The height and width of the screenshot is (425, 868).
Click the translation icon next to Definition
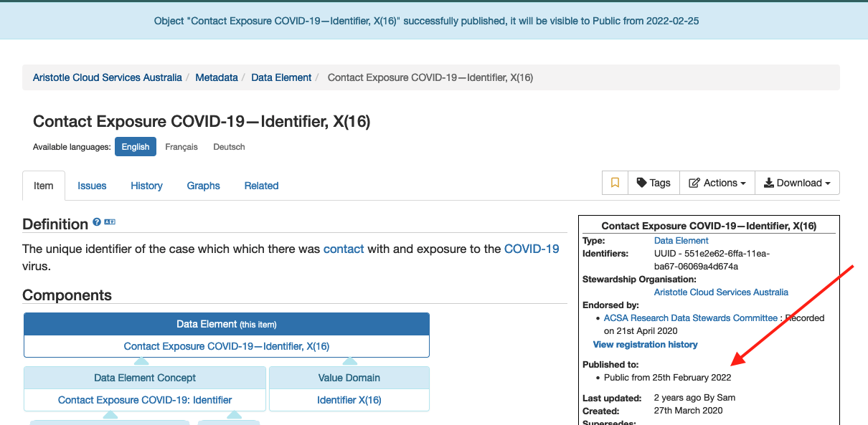pyautogui.click(x=110, y=223)
